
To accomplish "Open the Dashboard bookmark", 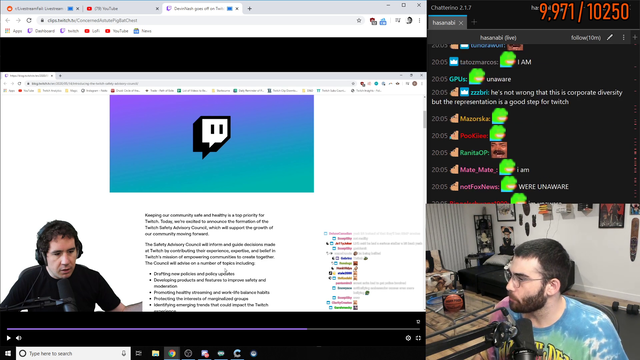I will (x=41, y=31).
